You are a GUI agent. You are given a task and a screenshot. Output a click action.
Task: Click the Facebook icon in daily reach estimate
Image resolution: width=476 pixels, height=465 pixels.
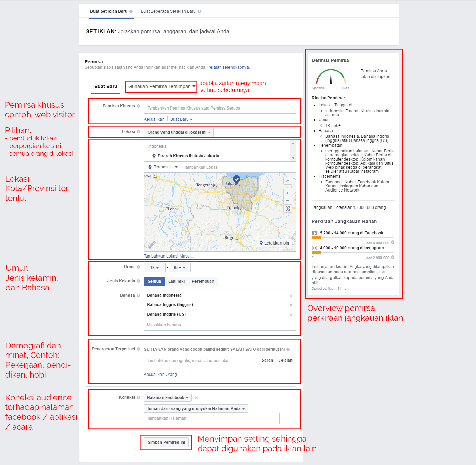[314, 233]
